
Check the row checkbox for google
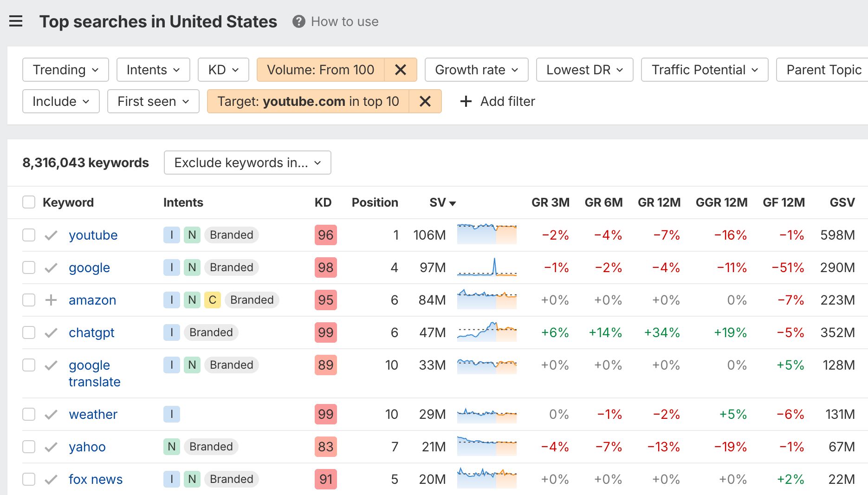28,267
